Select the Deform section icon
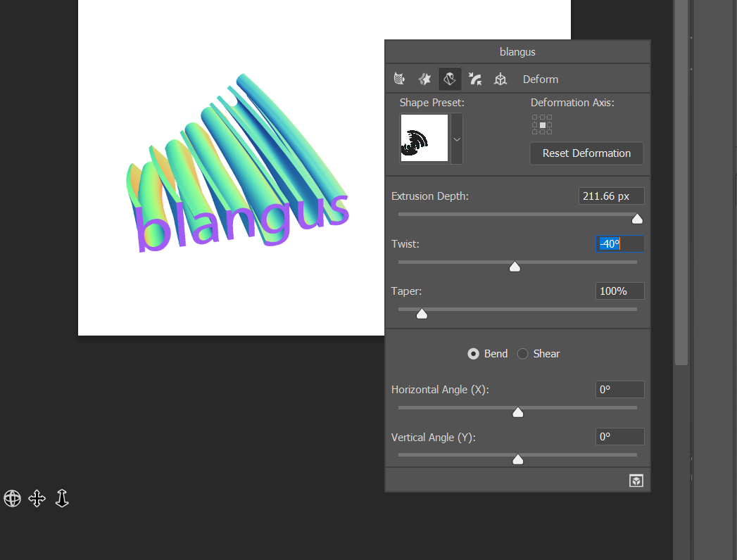This screenshot has width=737, height=560. (450, 79)
